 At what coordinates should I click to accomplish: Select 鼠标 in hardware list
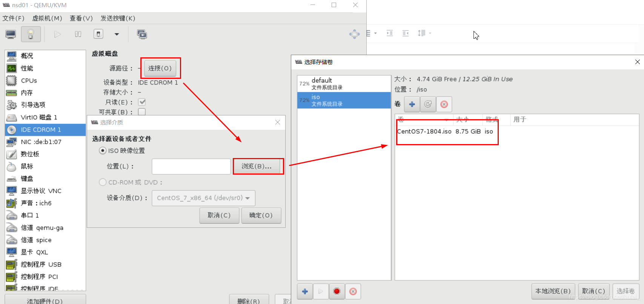[x=45, y=166]
